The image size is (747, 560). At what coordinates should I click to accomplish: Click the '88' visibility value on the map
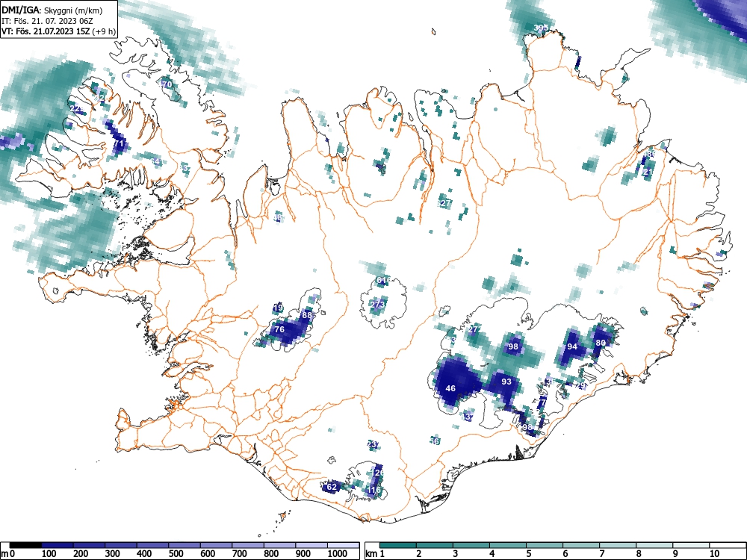tap(307, 315)
